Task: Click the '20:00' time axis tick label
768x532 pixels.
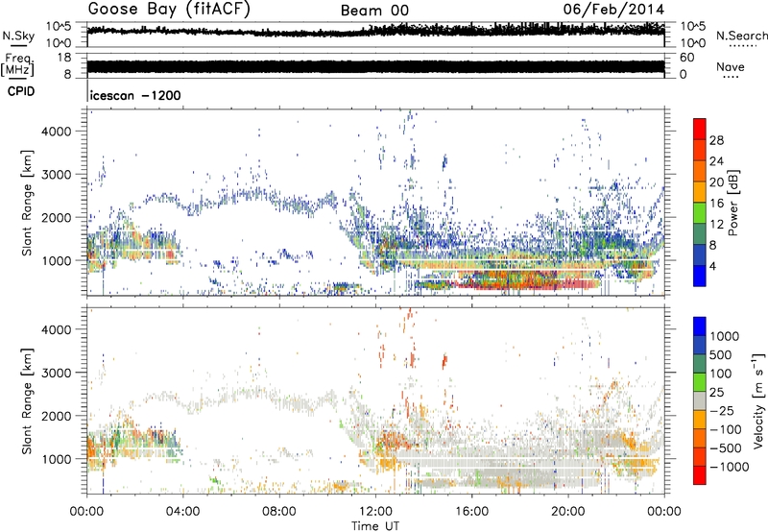Action: (567, 512)
